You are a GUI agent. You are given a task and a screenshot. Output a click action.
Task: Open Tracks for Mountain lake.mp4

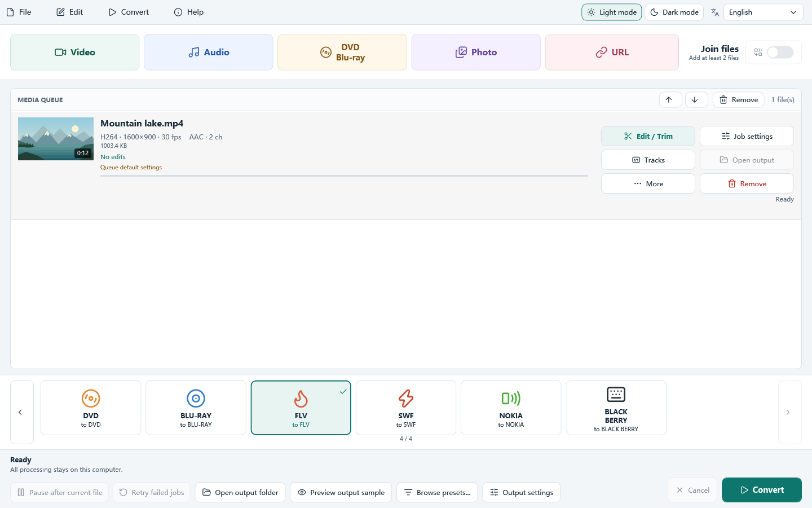point(648,160)
